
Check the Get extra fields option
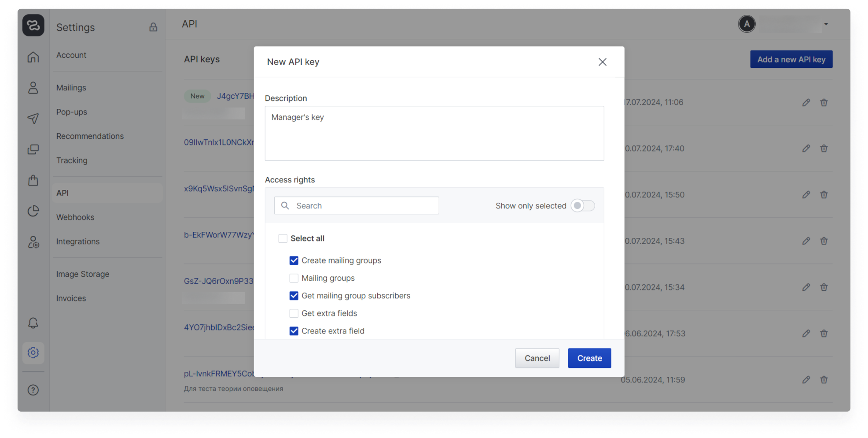point(294,313)
